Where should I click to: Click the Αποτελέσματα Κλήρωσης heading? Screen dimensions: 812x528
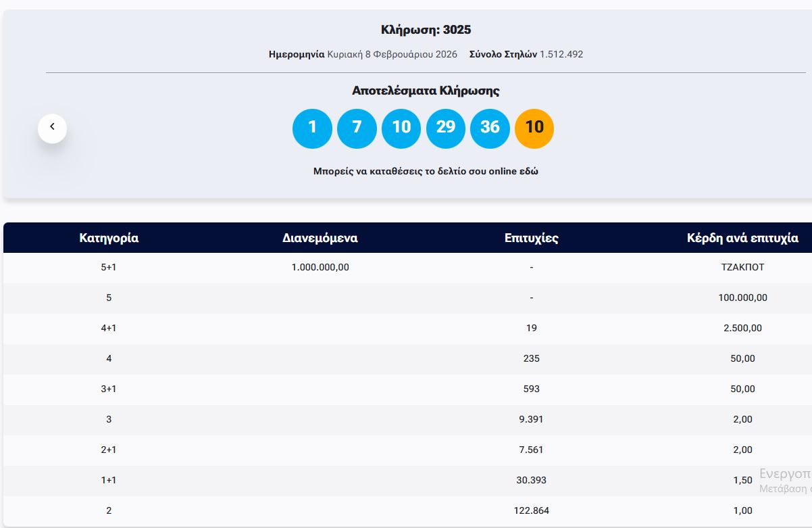point(426,91)
